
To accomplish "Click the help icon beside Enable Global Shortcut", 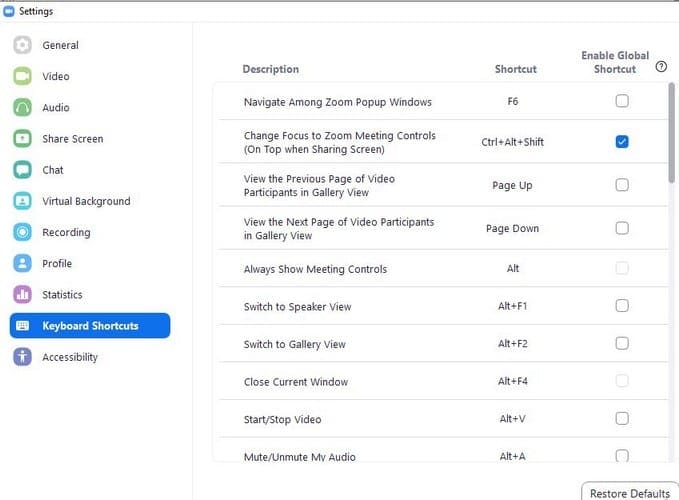I will [661, 67].
